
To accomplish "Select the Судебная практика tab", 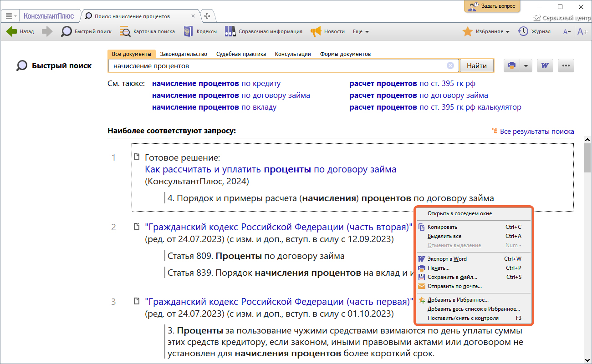I will pyautogui.click(x=241, y=54).
